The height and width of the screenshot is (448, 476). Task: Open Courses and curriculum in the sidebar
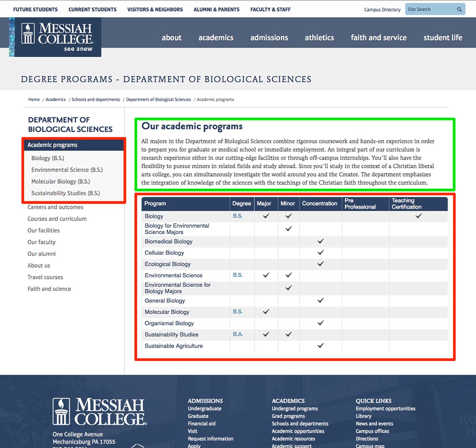pyautogui.click(x=57, y=219)
